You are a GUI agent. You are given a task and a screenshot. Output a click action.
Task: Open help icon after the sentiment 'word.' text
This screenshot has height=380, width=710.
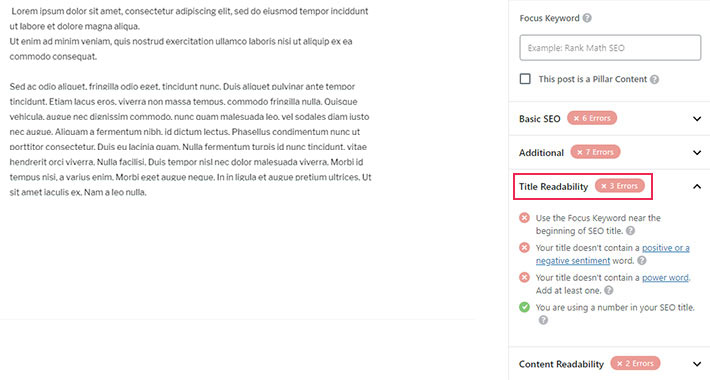(642, 261)
